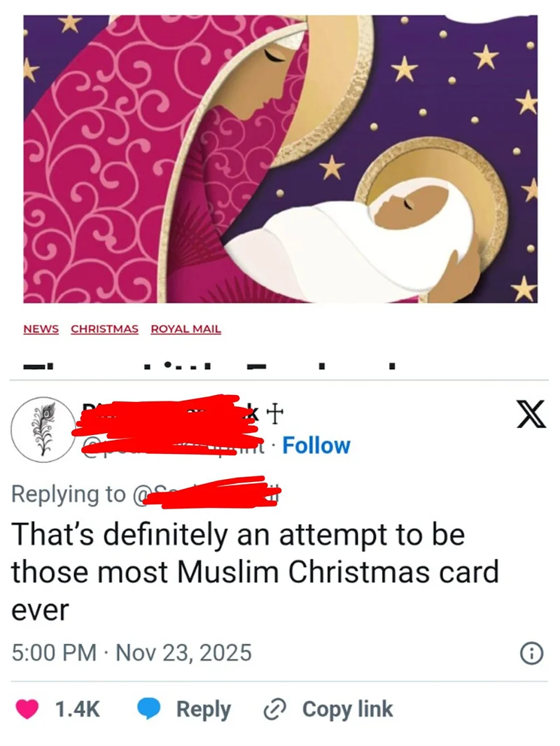This screenshot has width=560, height=746.
Task: Open the info circle icon
Action: [531, 654]
